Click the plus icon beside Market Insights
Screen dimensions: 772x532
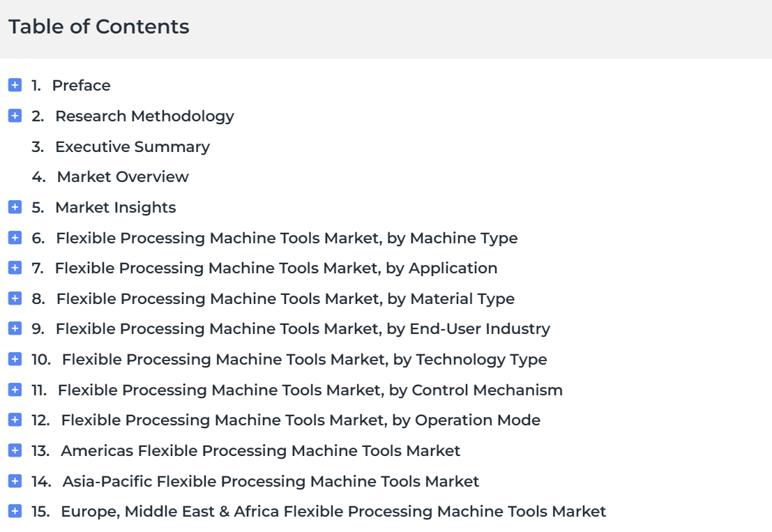15,207
